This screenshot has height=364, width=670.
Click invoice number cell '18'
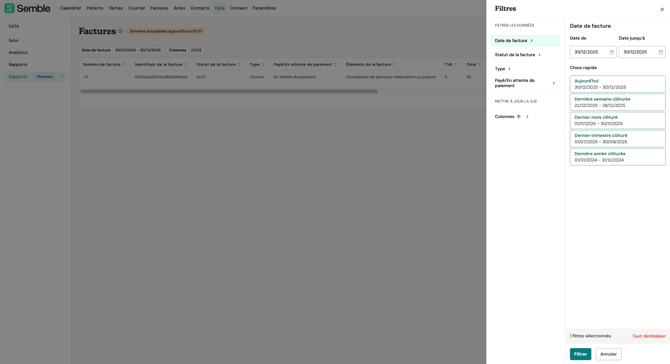(85, 77)
